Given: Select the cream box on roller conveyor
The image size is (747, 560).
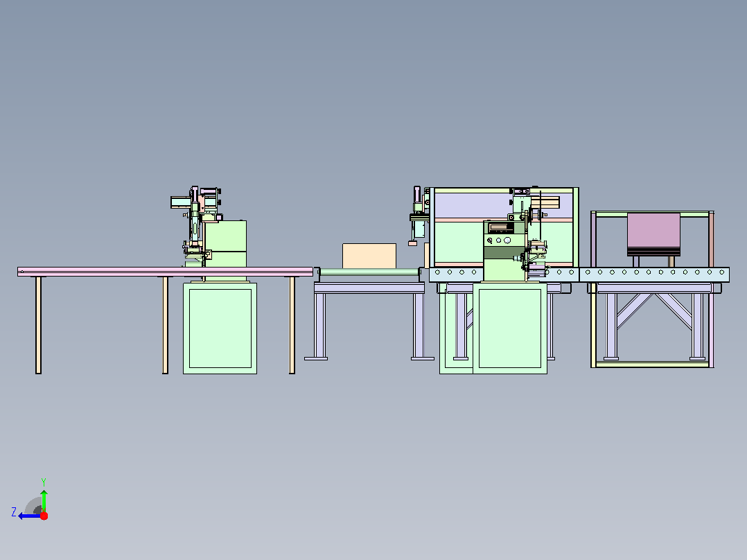Looking at the screenshot, I should (x=369, y=256).
